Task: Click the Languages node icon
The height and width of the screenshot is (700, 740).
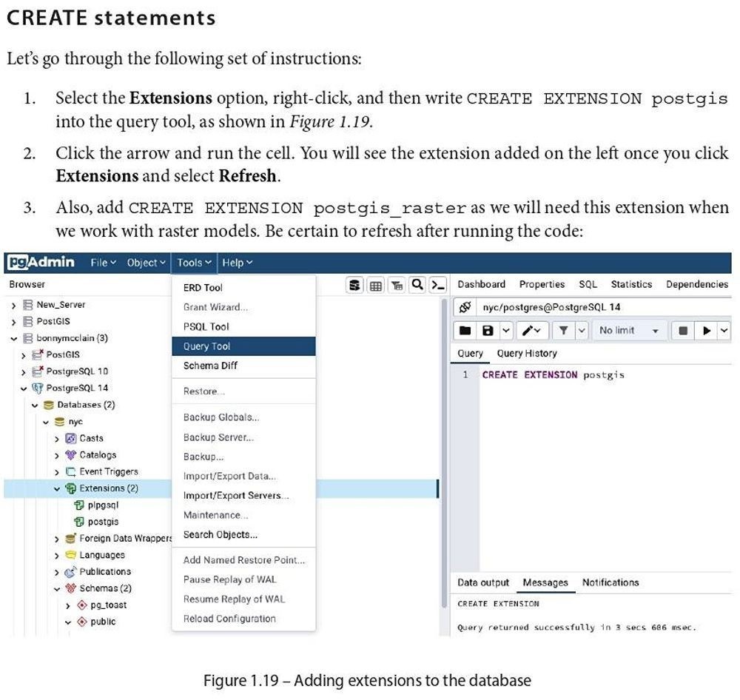Action: pyautogui.click(x=70, y=555)
